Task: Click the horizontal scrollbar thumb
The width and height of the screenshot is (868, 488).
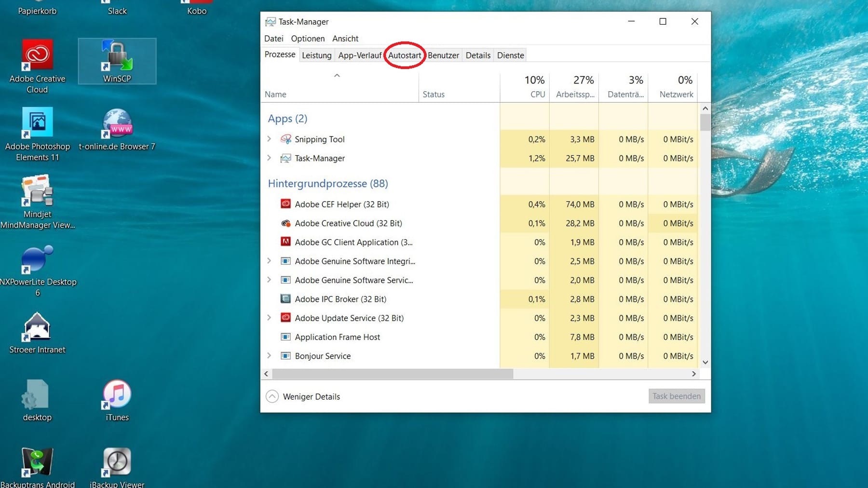Action: tap(393, 374)
